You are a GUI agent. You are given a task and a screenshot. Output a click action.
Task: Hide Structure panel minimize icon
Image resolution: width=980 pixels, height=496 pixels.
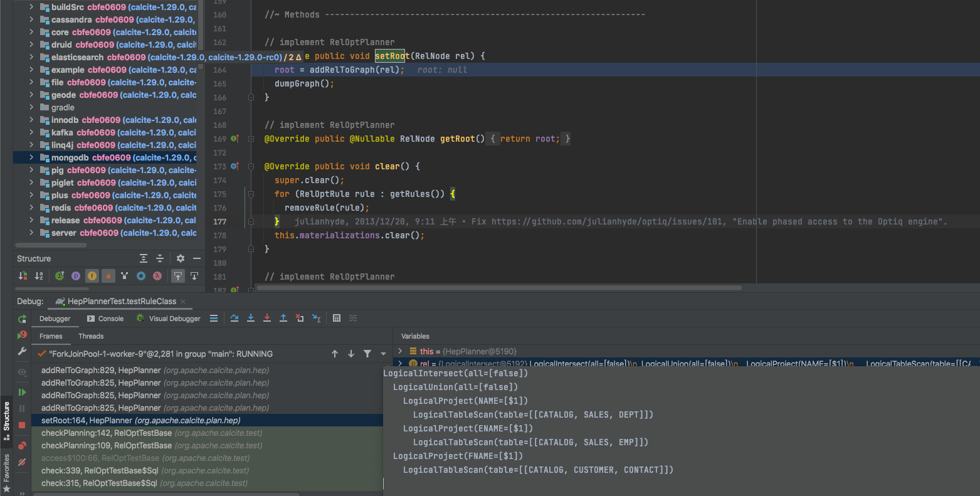197,258
